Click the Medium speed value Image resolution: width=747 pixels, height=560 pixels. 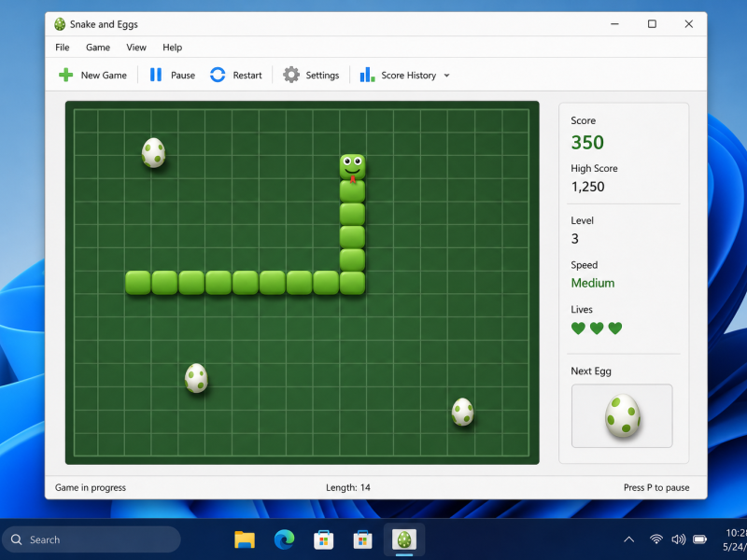pyautogui.click(x=593, y=283)
